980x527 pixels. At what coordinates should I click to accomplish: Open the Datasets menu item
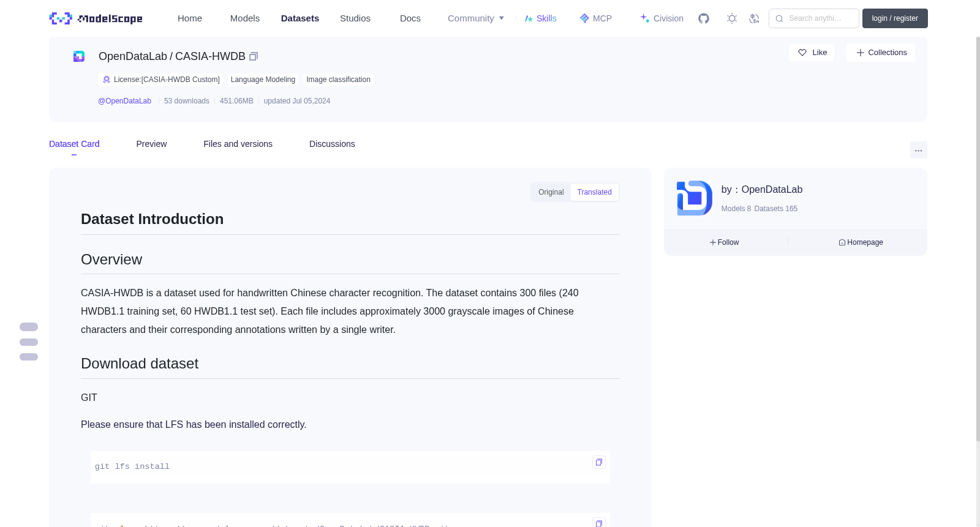point(300,18)
